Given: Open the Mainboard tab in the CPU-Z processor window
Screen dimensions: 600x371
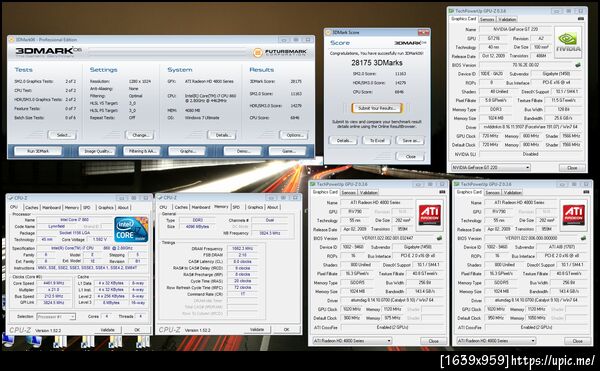Looking at the screenshot, I should tap(51, 207).
